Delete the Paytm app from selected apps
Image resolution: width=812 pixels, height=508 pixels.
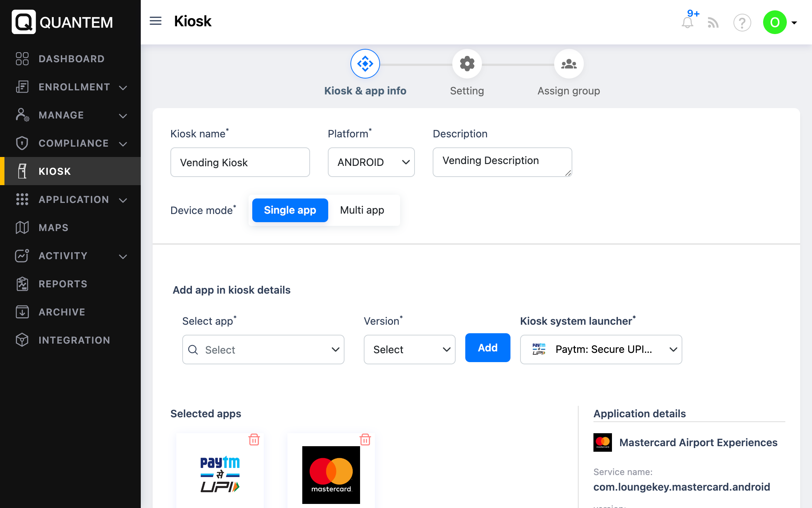coord(254,440)
